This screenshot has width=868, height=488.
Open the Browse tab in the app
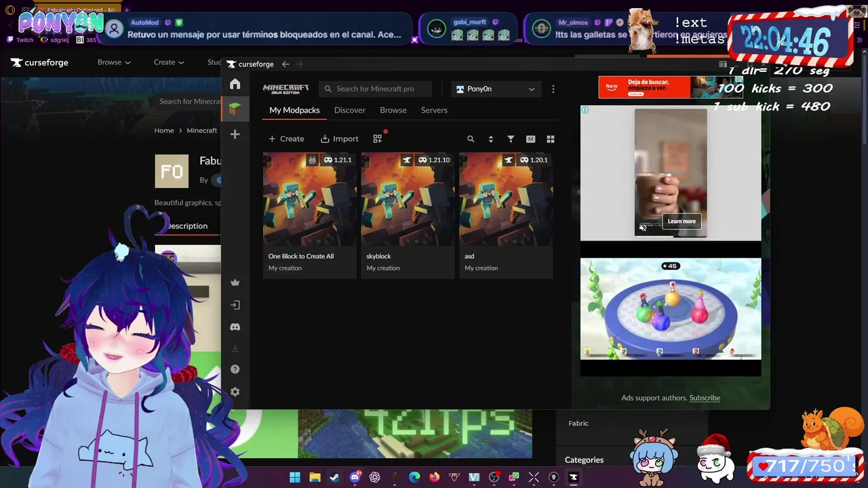point(393,110)
